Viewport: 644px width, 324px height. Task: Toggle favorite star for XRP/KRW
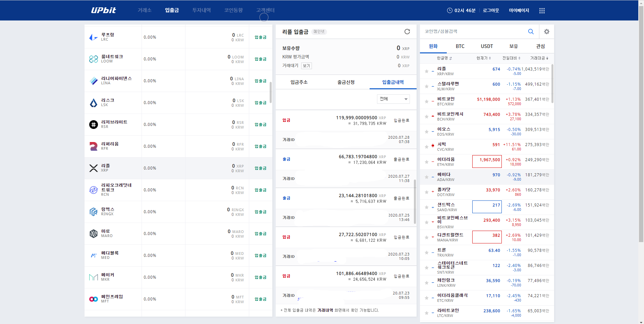coord(427,71)
